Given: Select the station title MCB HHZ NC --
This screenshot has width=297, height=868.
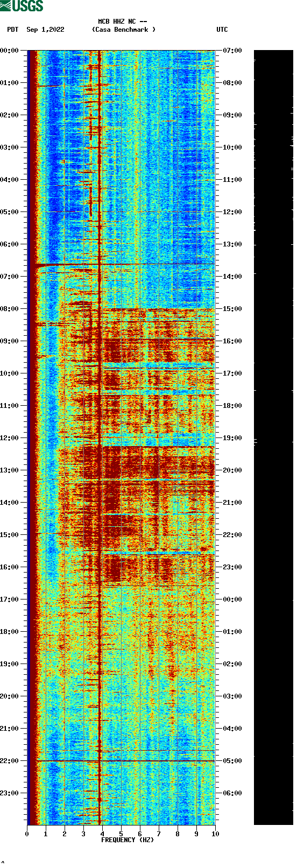Looking at the screenshot, I should click(x=123, y=22).
